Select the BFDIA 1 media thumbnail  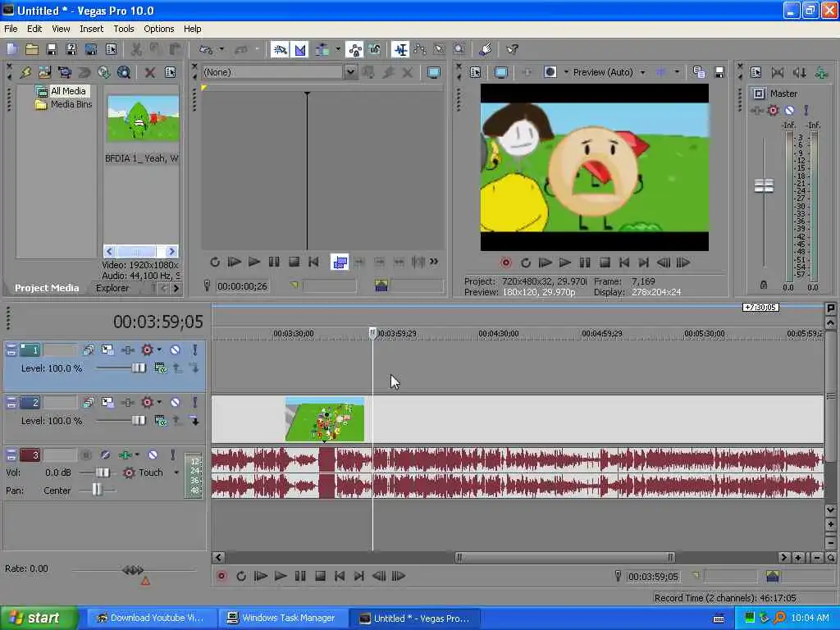(143, 119)
